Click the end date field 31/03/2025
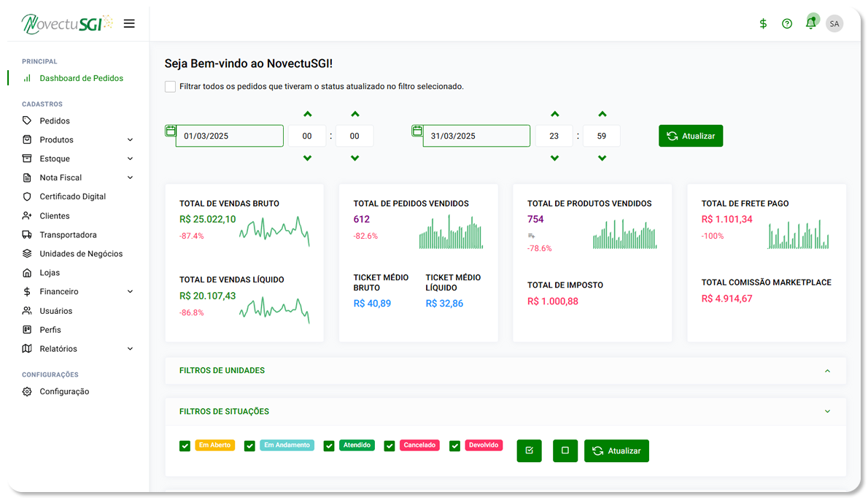Screen dimensions: 868x503 (x=476, y=136)
